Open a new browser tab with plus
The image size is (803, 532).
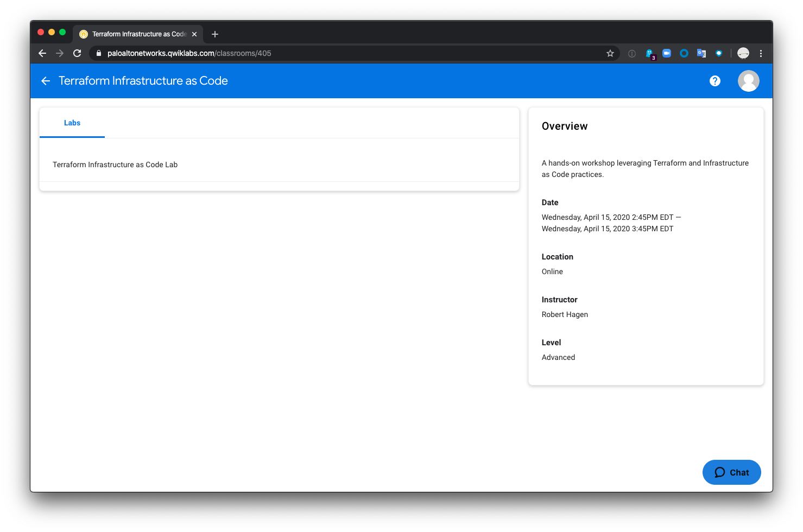click(x=215, y=34)
